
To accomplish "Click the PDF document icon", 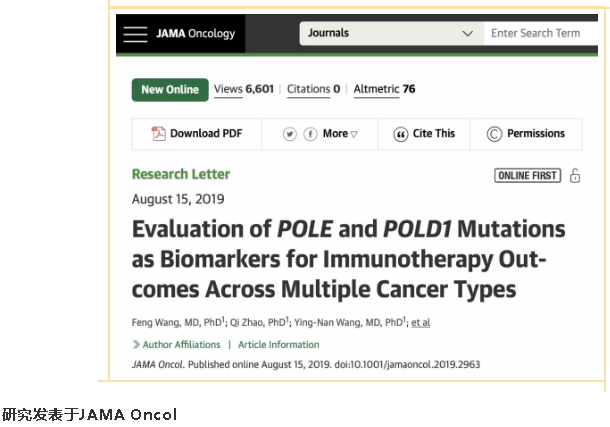I will pos(158,133).
